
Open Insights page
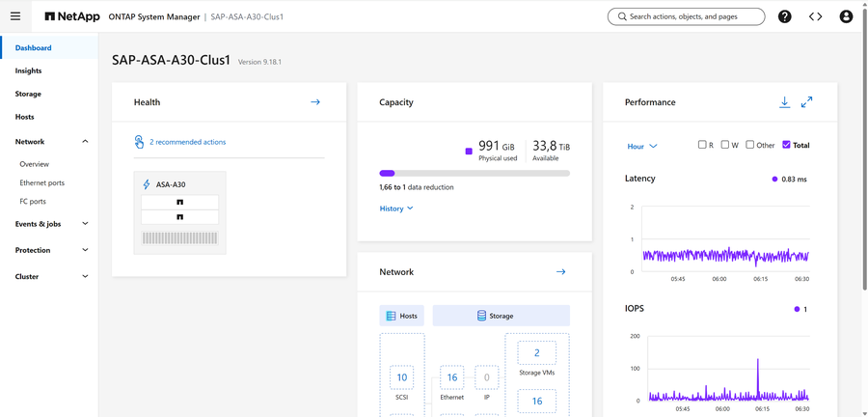28,70
